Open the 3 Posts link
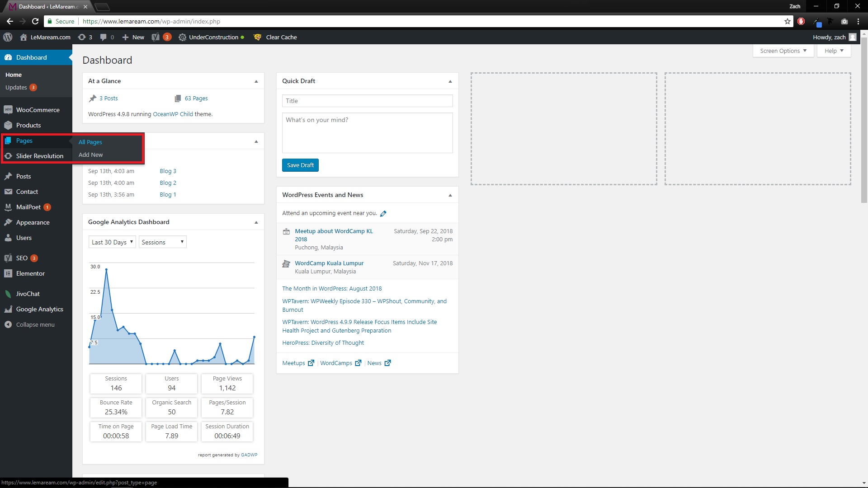The image size is (868, 488). tap(108, 98)
